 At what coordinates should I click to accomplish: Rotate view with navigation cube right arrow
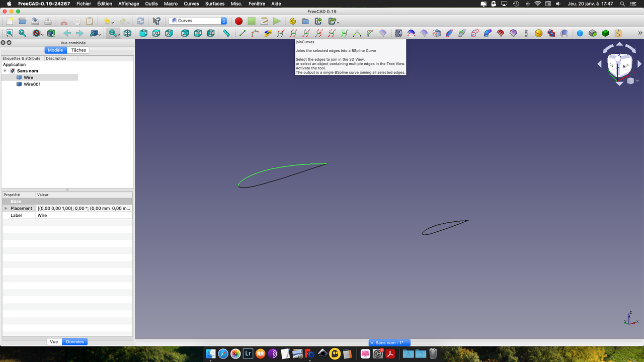[x=639, y=64]
